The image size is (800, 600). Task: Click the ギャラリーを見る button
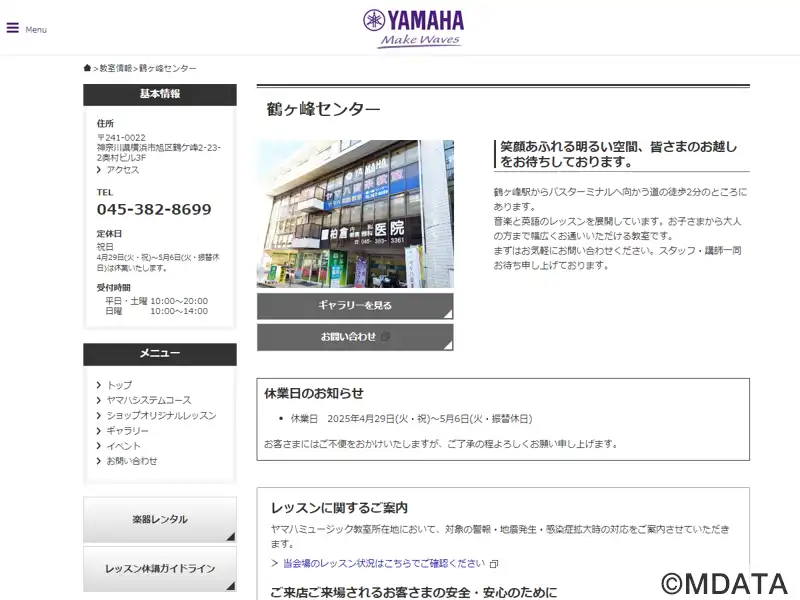pyautogui.click(x=355, y=306)
